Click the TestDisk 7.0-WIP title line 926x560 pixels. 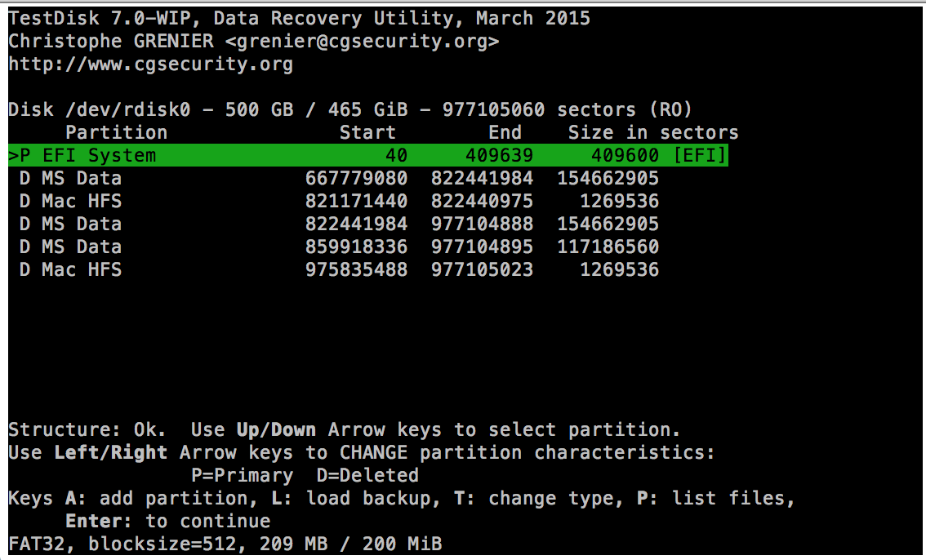pyautogui.click(x=300, y=18)
